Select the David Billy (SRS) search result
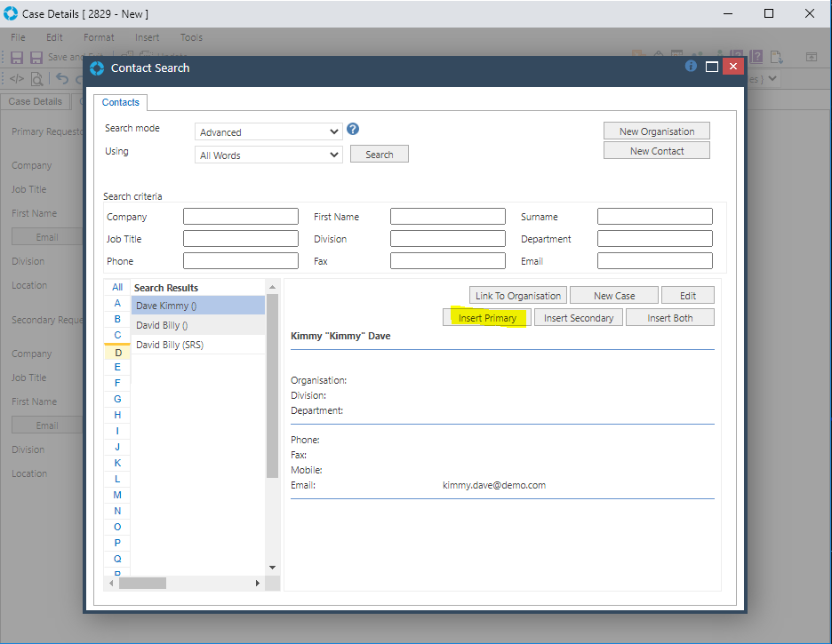 click(198, 345)
